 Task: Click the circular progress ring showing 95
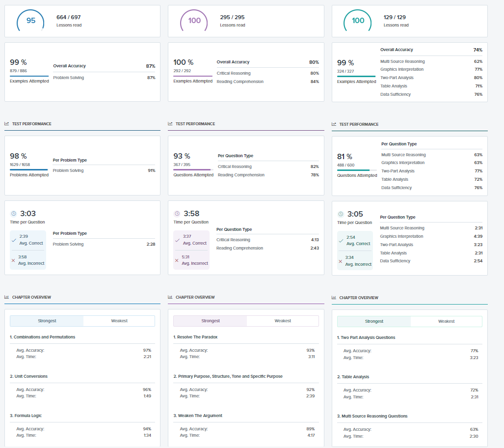pyautogui.click(x=31, y=21)
